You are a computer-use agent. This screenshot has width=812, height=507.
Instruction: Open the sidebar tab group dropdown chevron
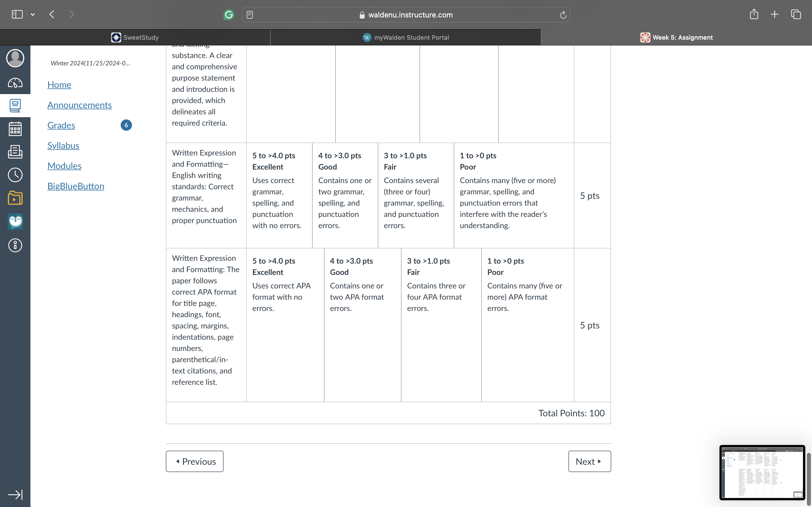pos(32,14)
